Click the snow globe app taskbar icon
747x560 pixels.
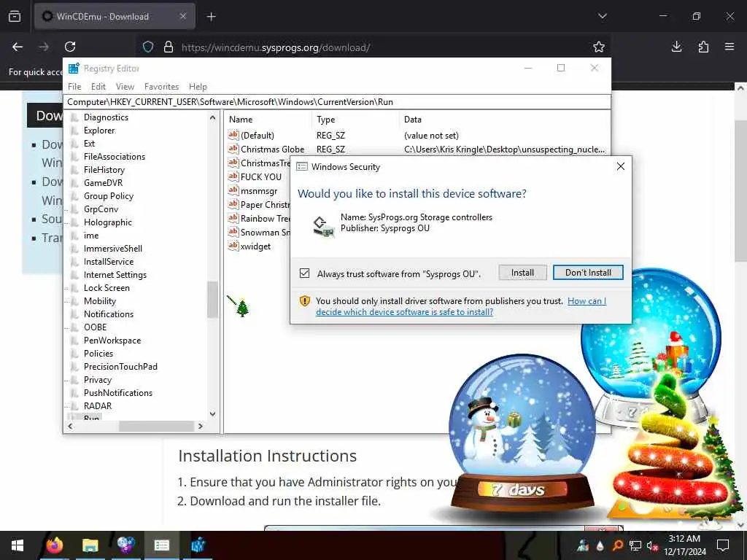[x=125, y=545]
